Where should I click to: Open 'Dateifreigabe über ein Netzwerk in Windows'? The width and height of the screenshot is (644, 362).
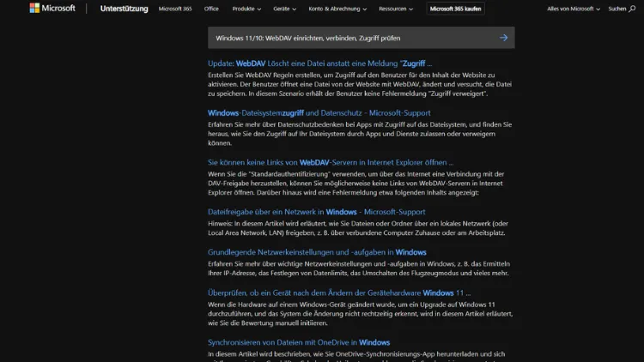317,212
